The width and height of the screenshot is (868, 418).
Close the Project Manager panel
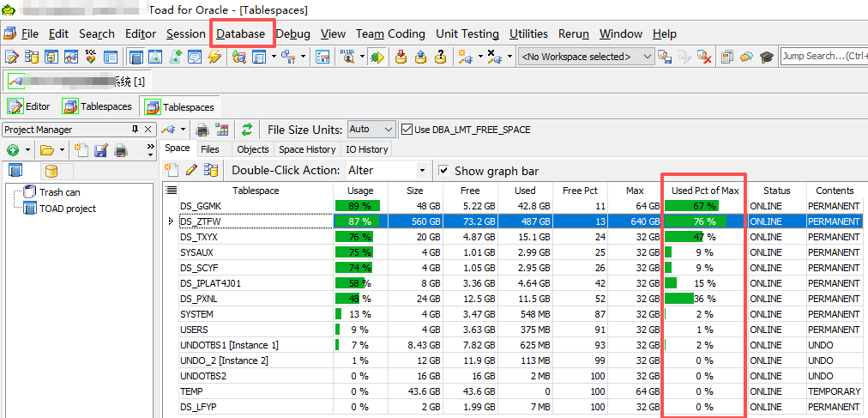(x=148, y=130)
